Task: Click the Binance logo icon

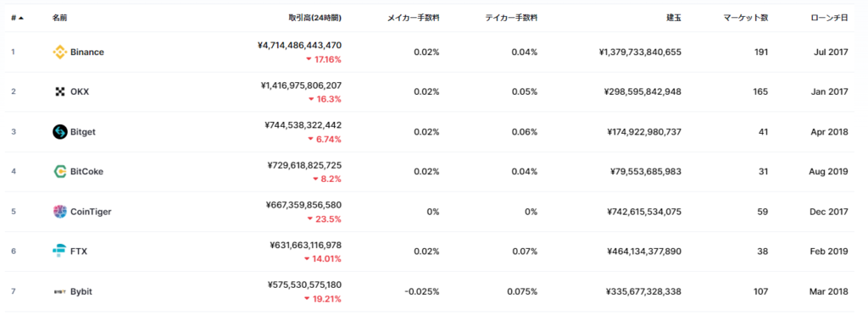Action: coord(60,52)
